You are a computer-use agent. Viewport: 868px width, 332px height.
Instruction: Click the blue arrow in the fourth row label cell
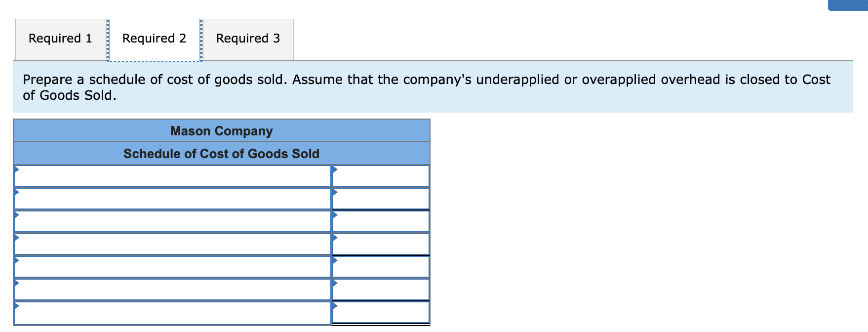[x=17, y=238]
